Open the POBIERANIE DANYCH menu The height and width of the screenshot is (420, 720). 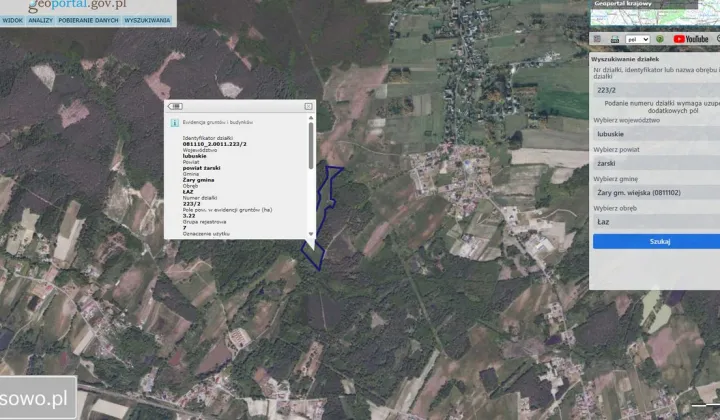(x=88, y=20)
